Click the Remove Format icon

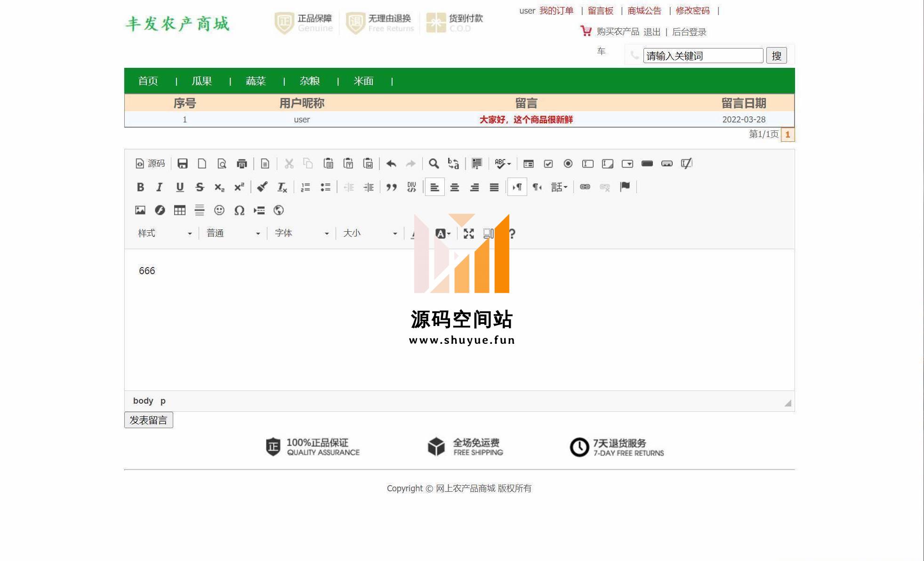click(282, 187)
